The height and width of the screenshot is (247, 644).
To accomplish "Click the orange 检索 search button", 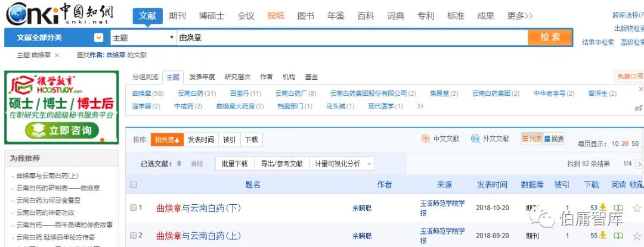I will click(x=550, y=37).
